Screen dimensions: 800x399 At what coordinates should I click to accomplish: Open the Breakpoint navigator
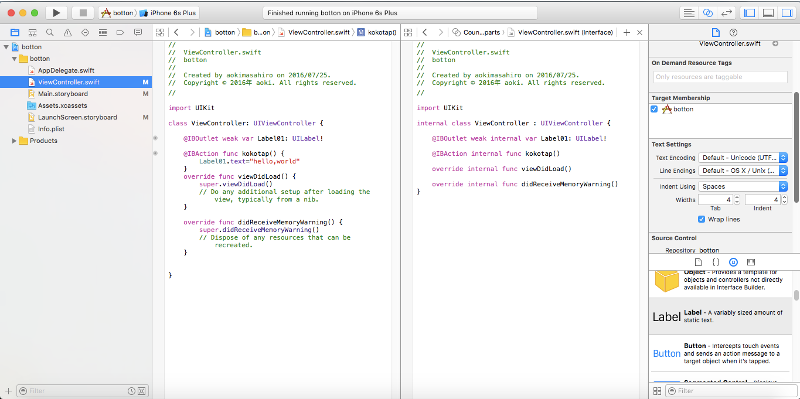(120, 32)
